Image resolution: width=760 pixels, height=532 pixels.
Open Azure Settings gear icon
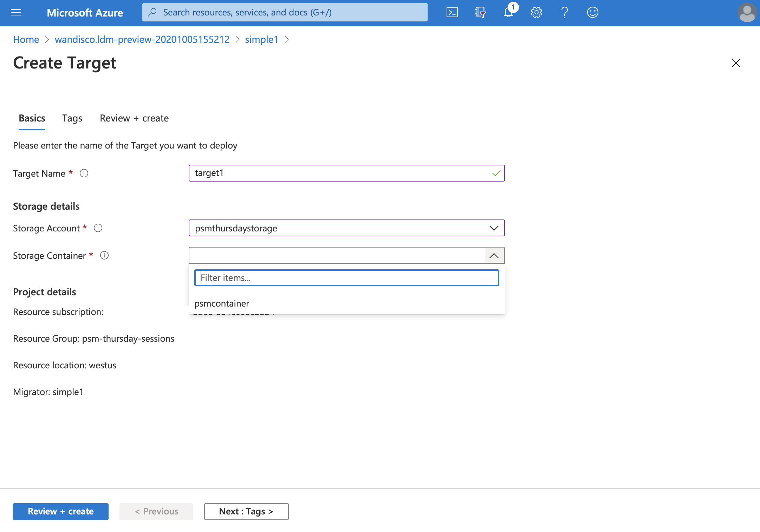tap(537, 13)
